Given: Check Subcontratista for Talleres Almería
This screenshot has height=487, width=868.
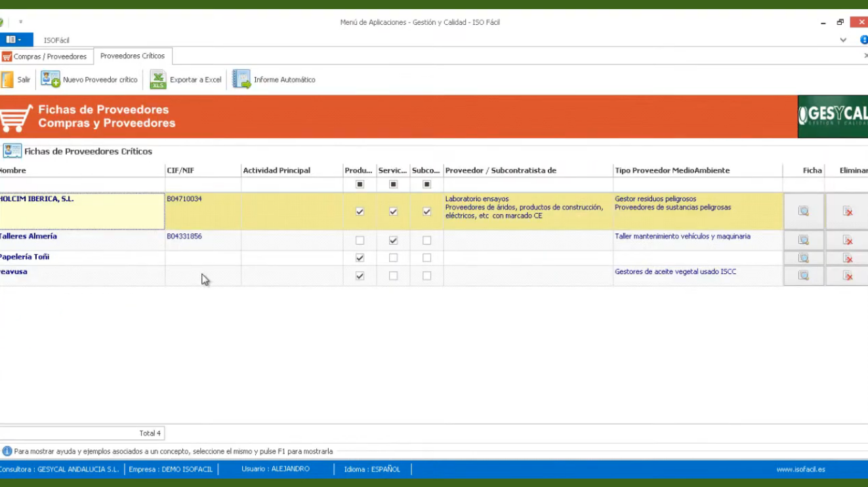Looking at the screenshot, I should (x=426, y=241).
